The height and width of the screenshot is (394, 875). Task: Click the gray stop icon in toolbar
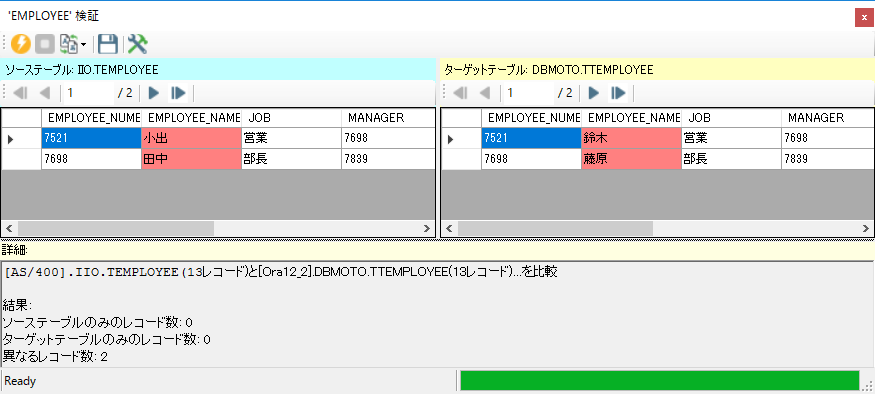coord(45,44)
